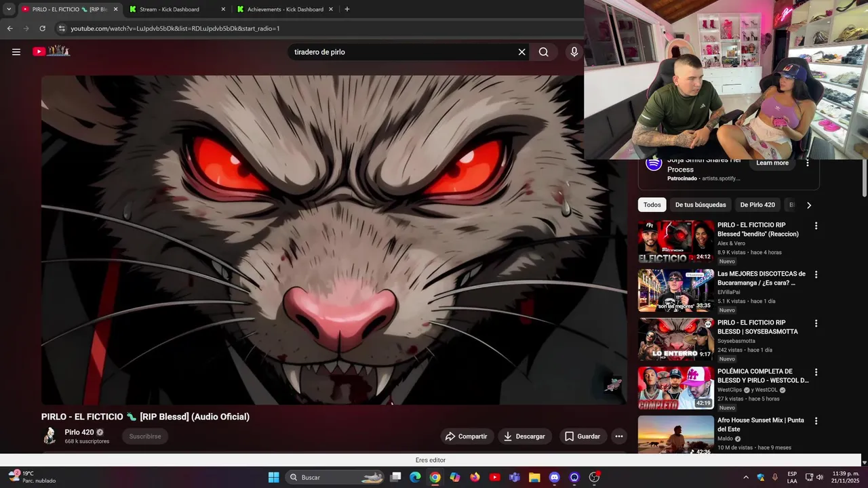
Task: Click the WestClips channel name
Action: point(730,390)
